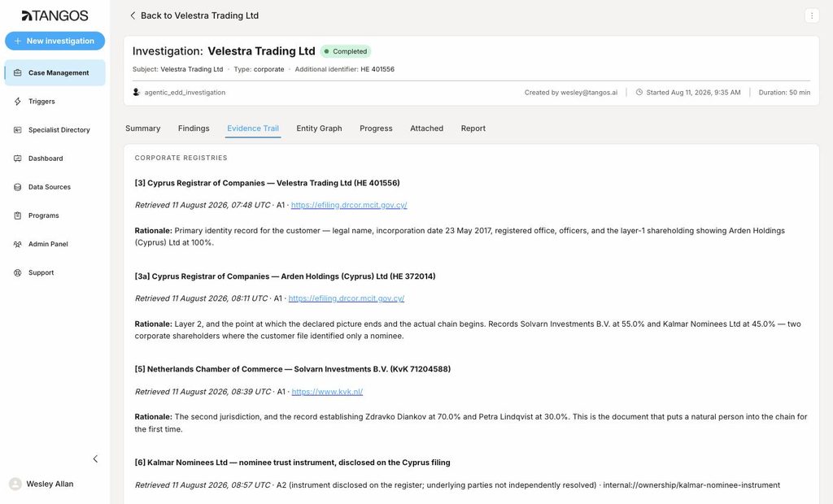The image size is (833, 504).
Task: Click internal://ownership/kalmar-nominee-instrument reference
Action: (x=691, y=485)
